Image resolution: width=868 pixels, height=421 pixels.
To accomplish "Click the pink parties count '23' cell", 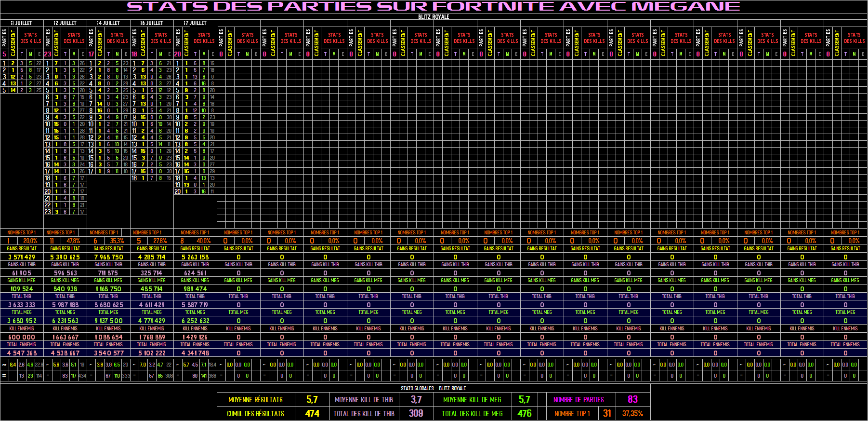I will click(48, 54).
